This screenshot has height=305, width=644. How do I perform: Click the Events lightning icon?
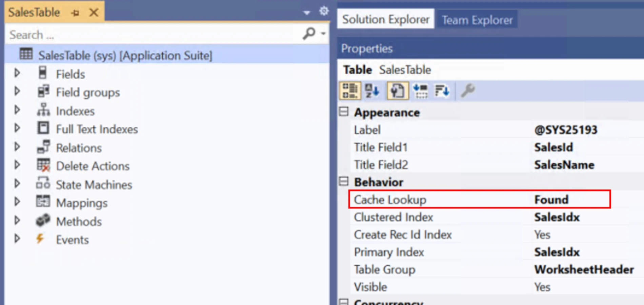[x=40, y=239]
